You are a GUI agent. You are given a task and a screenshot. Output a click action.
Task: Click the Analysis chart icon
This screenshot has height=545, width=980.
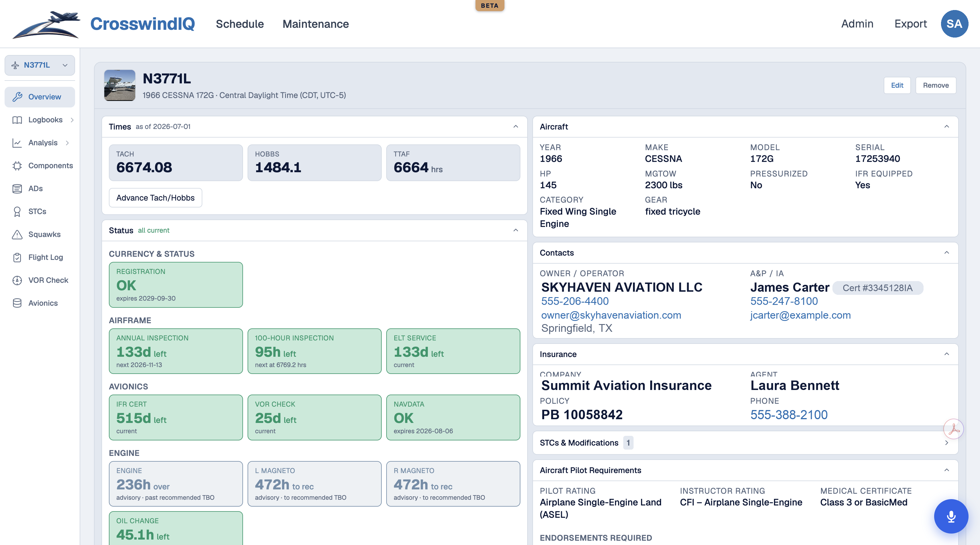pos(17,143)
